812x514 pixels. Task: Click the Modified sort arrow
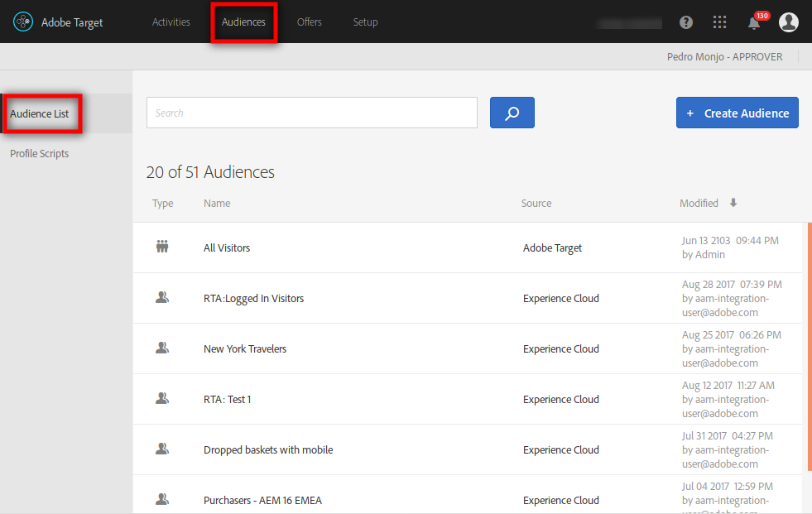point(733,203)
